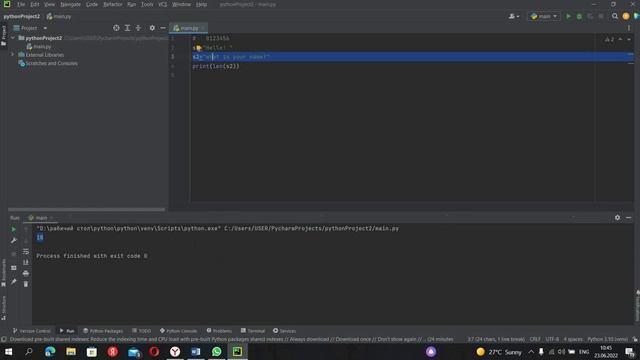
Task: Open the File menu
Action: pos(21,4)
